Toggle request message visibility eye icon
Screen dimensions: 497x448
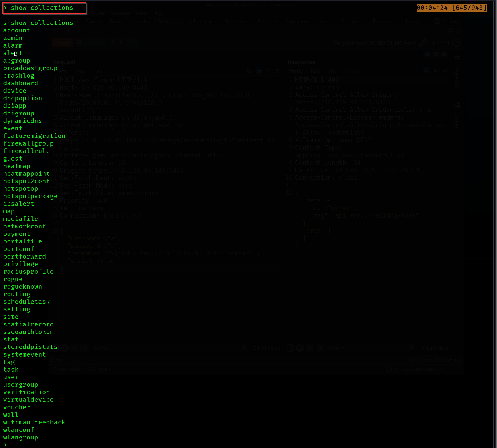[x=249, y=71]
